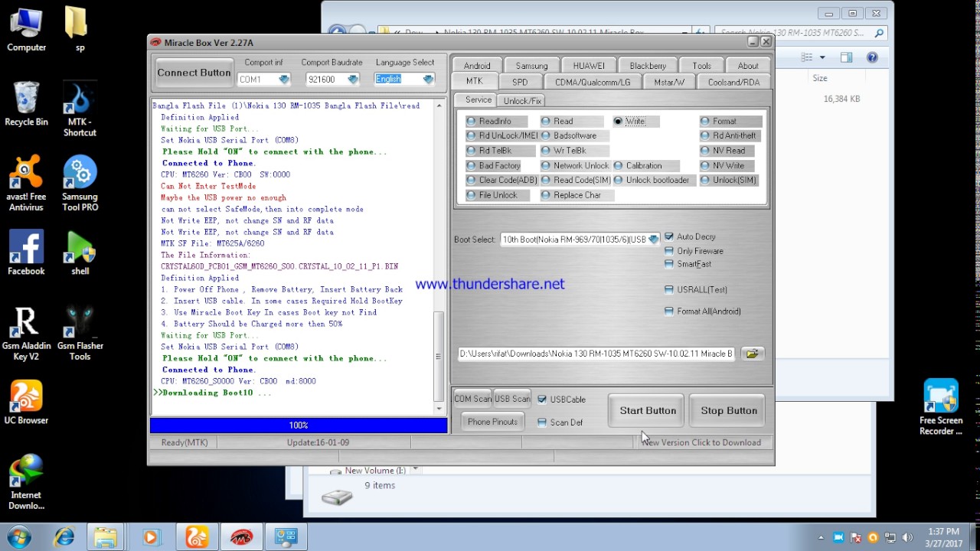
Task: Toggle the USBCable checkbox
Action: pos(561,399)
